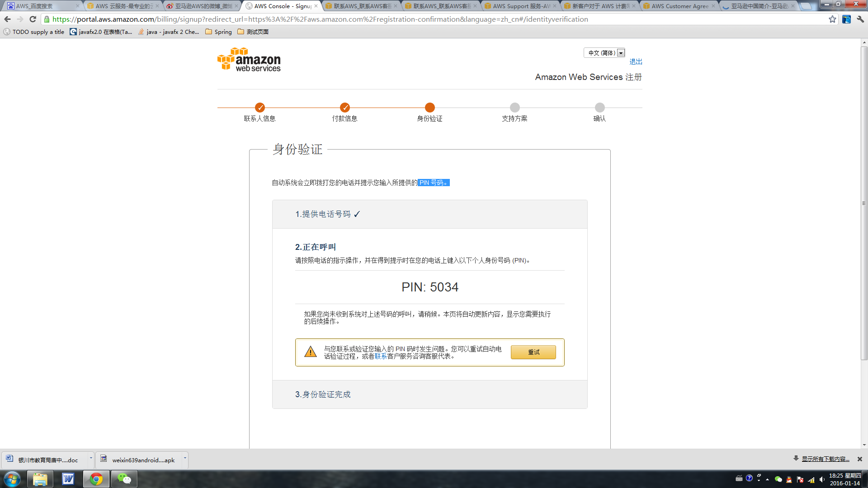Open the Spring bookmarks folder
Image resolution: width=868 pixels, height=488 pixels.
[x=218, y=32]
